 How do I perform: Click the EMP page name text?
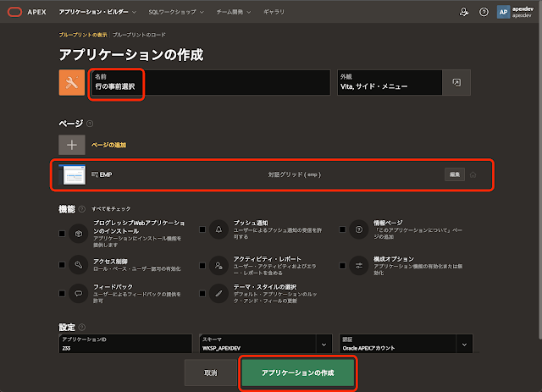pos(106,174)
